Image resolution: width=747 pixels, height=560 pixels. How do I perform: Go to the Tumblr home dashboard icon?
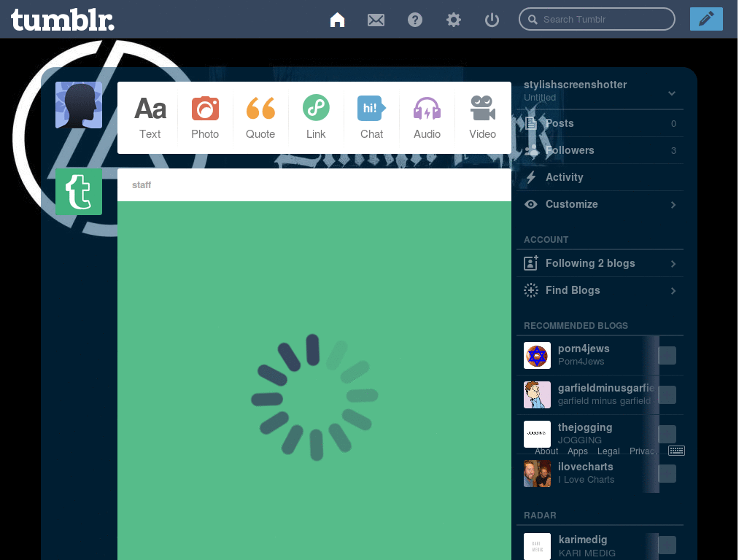pos(337,20)
